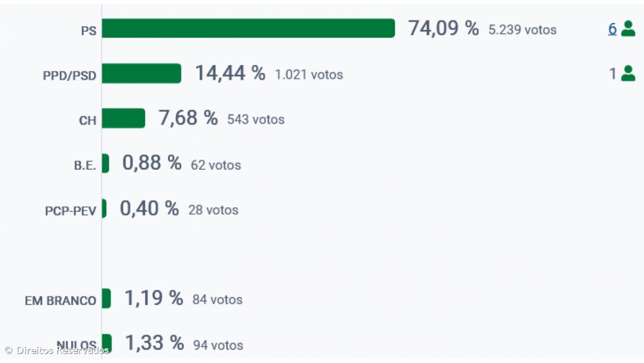Viewport: 644px width, 363px height.
Task: Open the PS elected count link "6"
Action: pyautogui.click(x=612, y=29)
